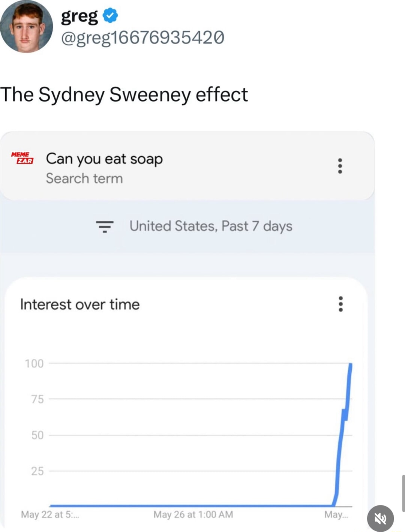Open the @greg16676935420 handle

(143, 38)
